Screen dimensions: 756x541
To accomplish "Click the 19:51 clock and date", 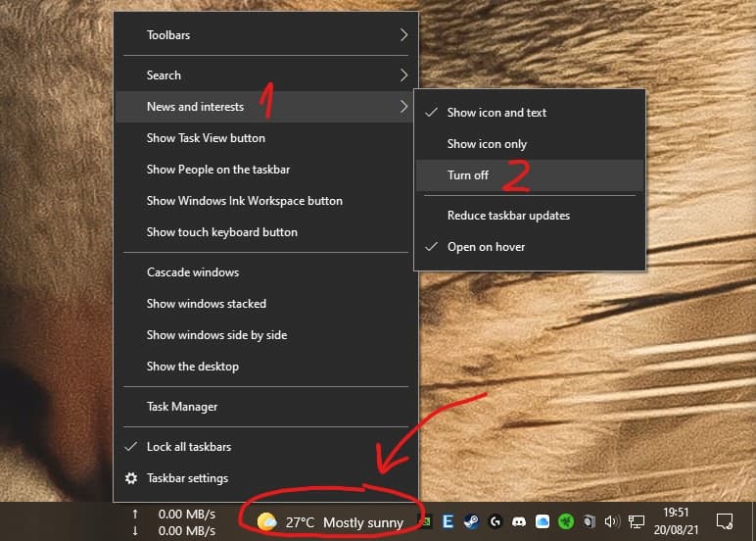I will [x=676, y=521].
